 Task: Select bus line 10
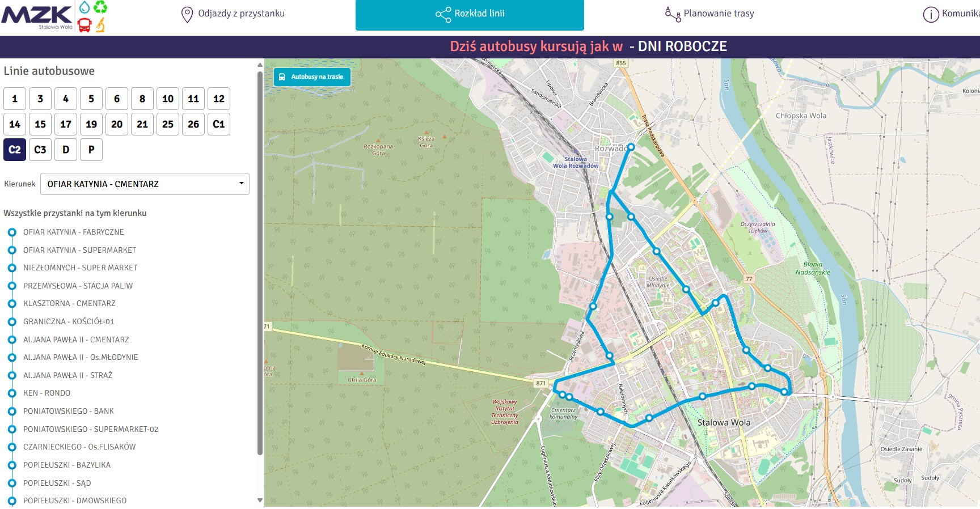pyautogui.click(x=168, y=99)
